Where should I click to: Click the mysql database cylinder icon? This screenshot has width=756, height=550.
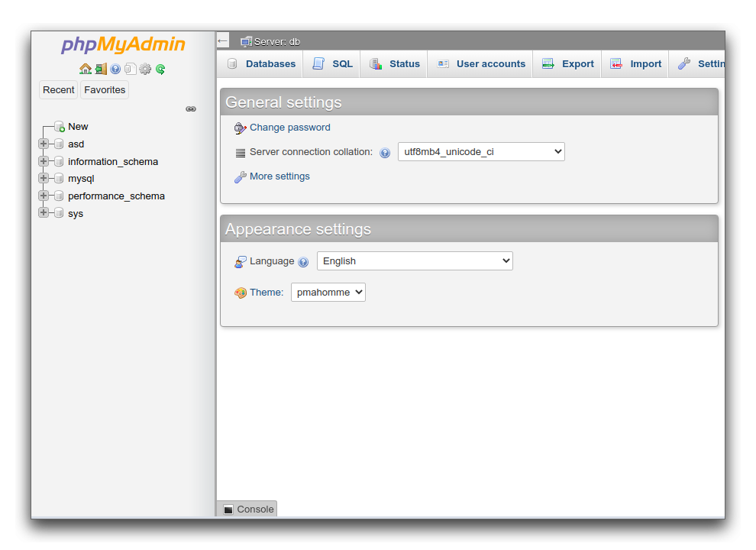coord(59,179)
